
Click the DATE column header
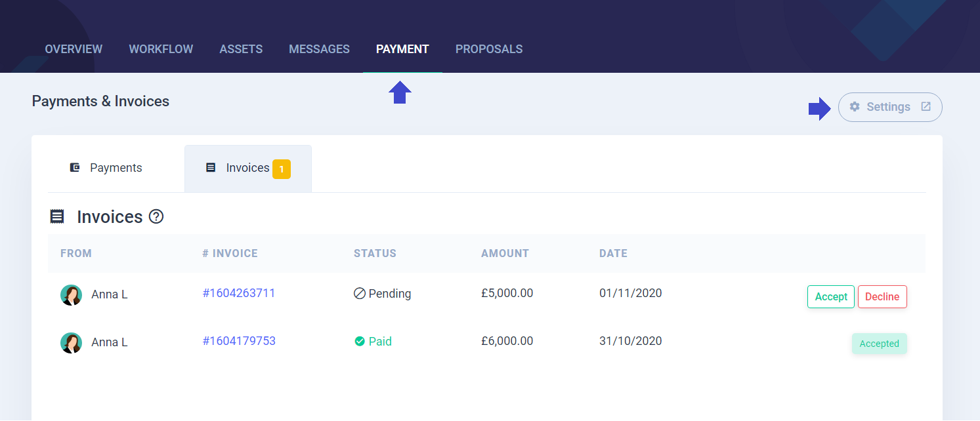coord(613,253)
